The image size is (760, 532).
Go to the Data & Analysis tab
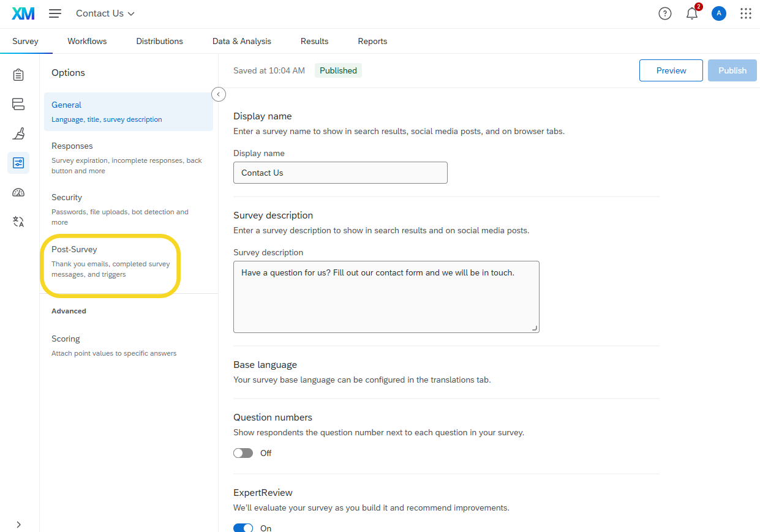pyautogui.click(x=241, y=41)
